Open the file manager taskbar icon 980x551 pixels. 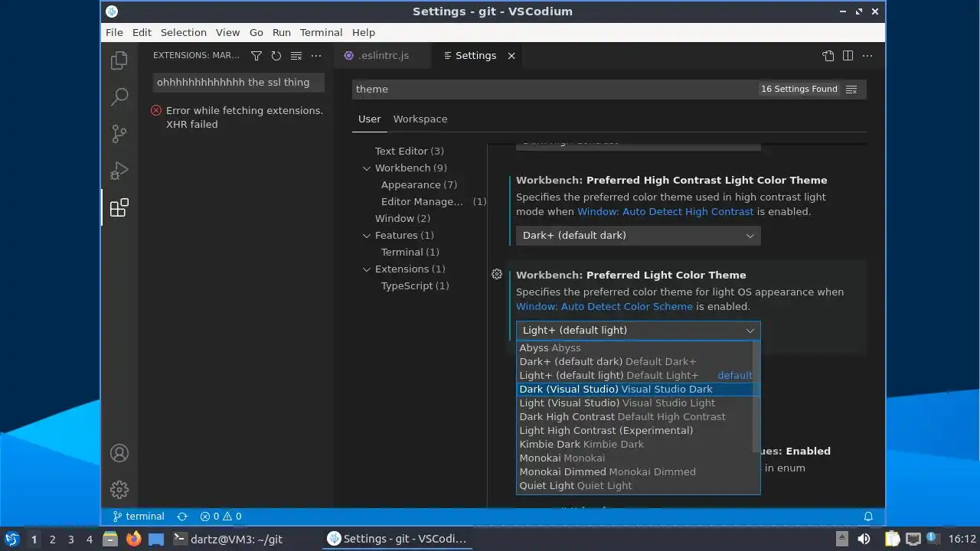click(110, 539)
